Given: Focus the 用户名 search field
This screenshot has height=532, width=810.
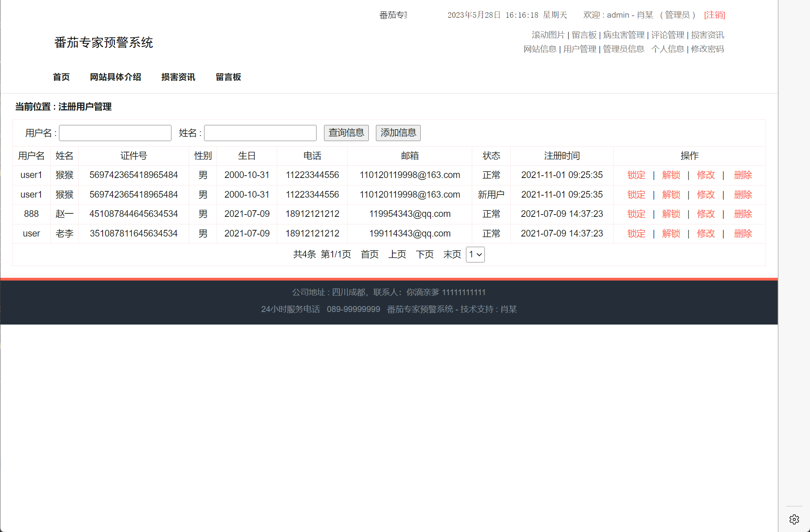Looking at the screenshot, I should (x=115, y=133).
